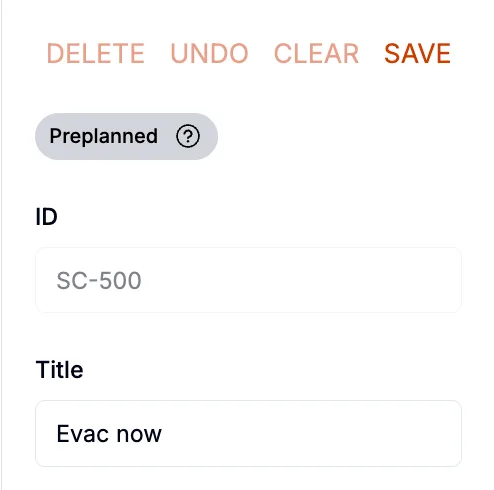This screenshot has height=490, width=494.
Task: Focus the ID input field
Action: [x=248, y=280]
